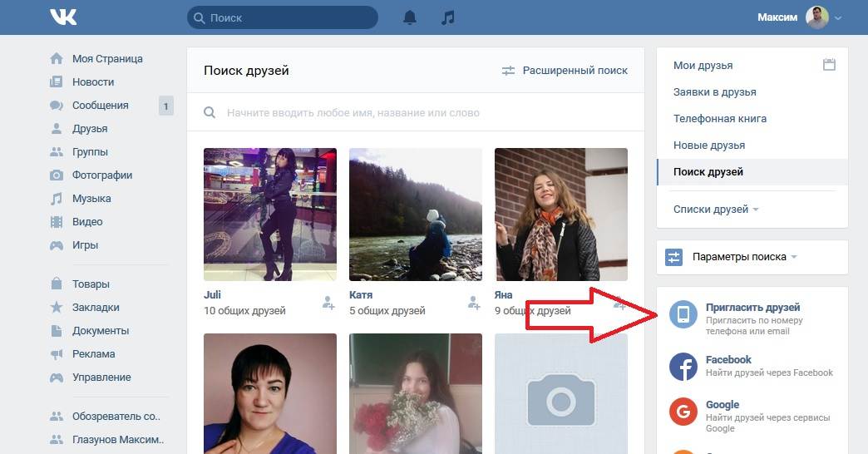Open Товары link in sidebar

point(91,284)
